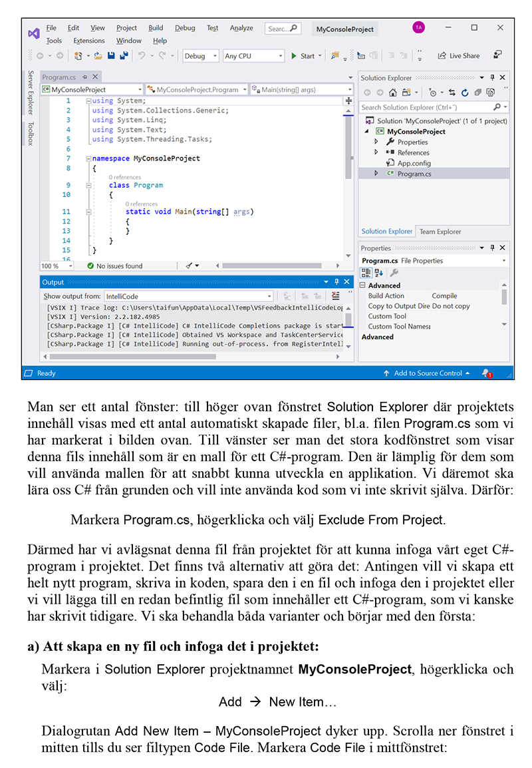The width and height of the screenshot is (532, 768).
Task: Expand the Program.cs node arrow
Action: tap(376, 174)
